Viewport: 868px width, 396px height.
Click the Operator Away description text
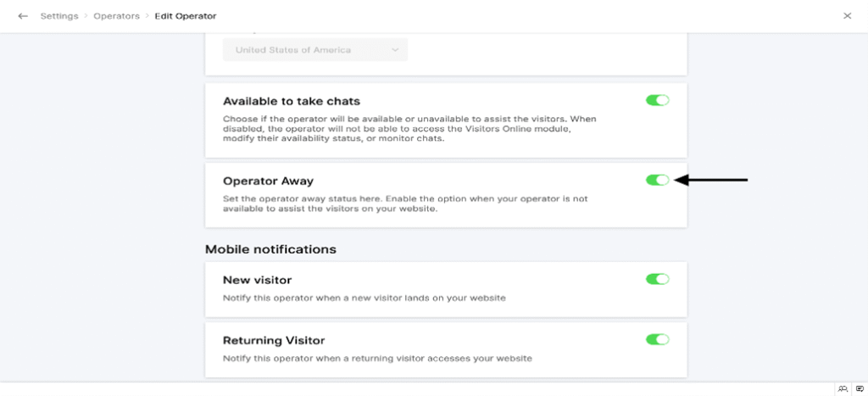405,204
